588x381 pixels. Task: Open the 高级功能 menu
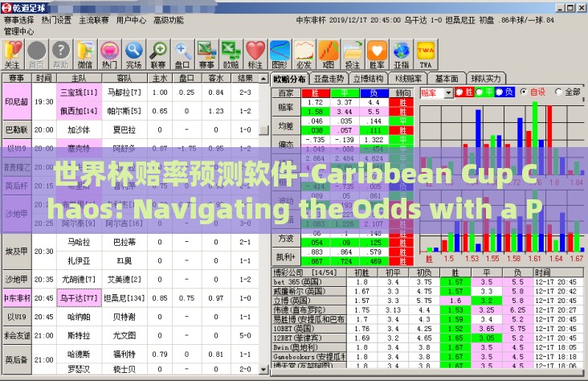click(x=169, y=20)
